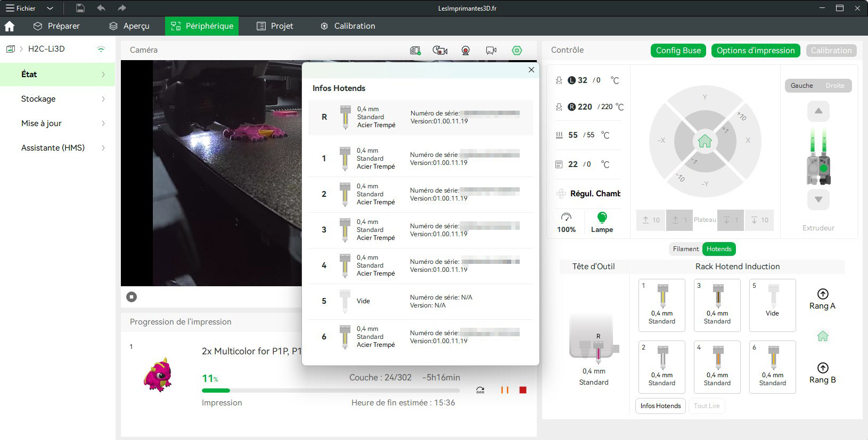Expand the État section chevron
Image resolution: width=868 pixels, height=440 pixels.
(x=103, y=74)
